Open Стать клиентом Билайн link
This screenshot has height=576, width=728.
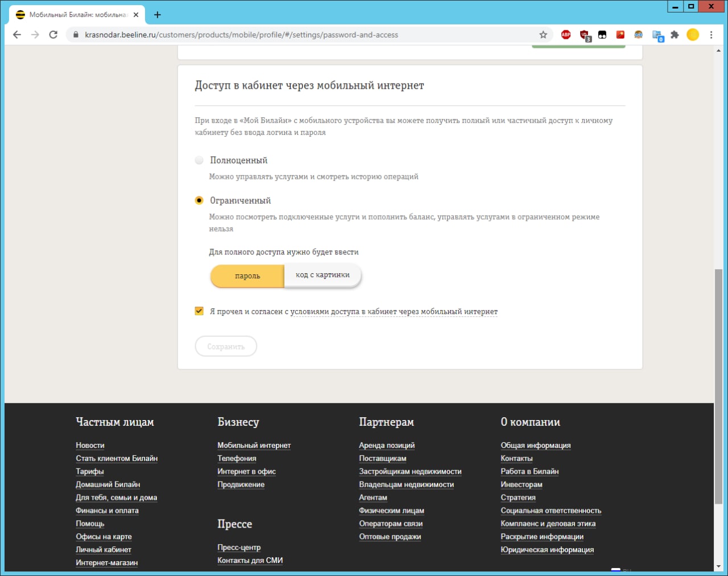tap(117, 458)
